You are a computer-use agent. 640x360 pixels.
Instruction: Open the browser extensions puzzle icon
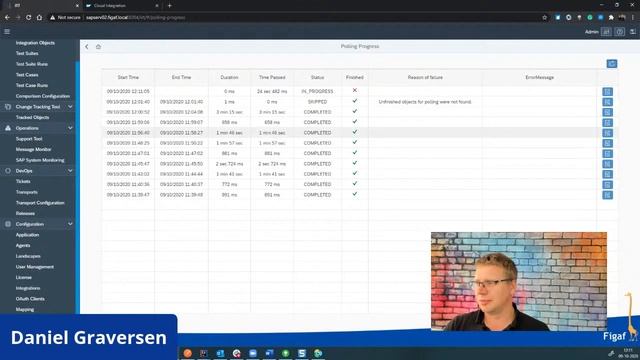[x=611, y=18]
